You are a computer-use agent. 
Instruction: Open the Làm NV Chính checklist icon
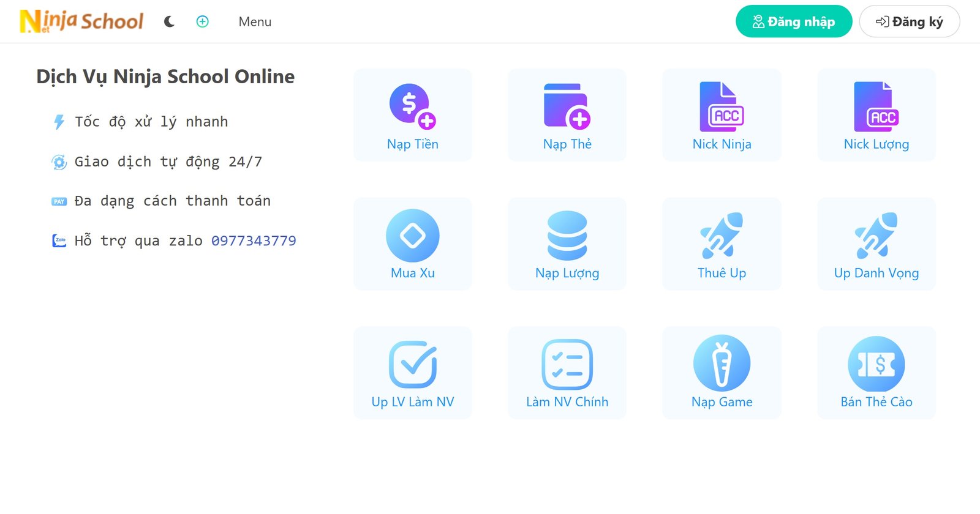pyautogui.click(x=567, y=364)
